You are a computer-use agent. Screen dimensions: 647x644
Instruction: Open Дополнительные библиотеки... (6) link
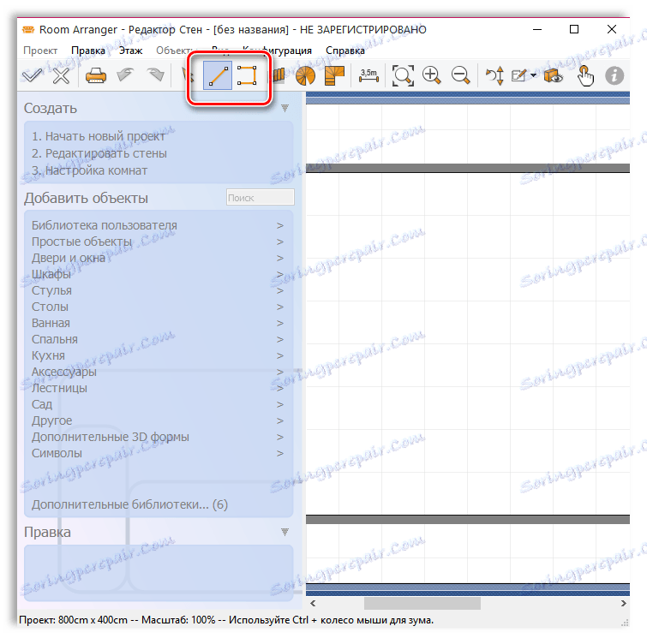click(x=129, y=504)
